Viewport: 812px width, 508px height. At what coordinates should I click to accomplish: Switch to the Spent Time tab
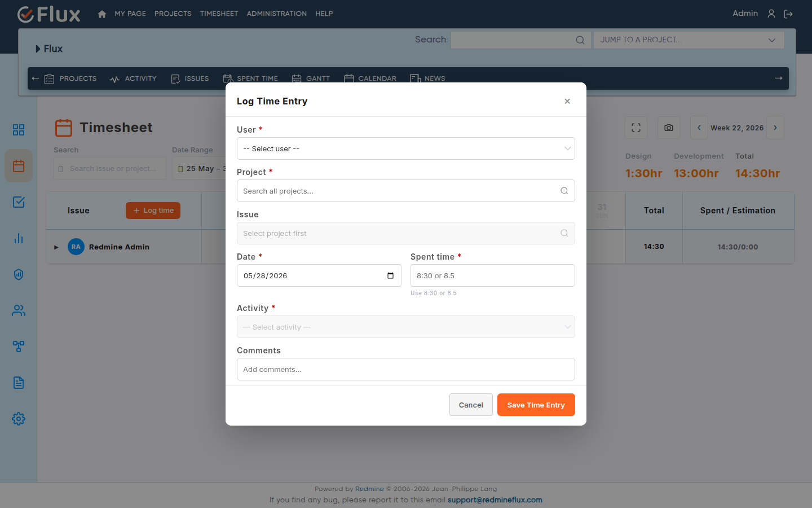pos(250,78)
